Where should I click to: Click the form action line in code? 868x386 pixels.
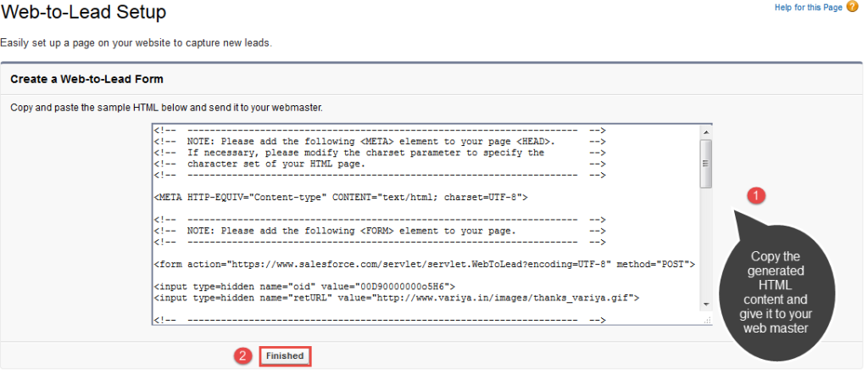pos(424,264)
